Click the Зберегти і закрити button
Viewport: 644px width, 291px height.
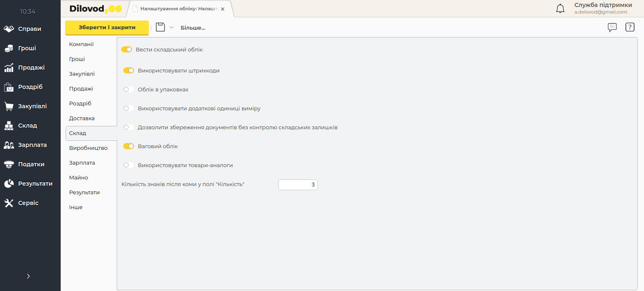pyautogui.click(x=107, y=28)
